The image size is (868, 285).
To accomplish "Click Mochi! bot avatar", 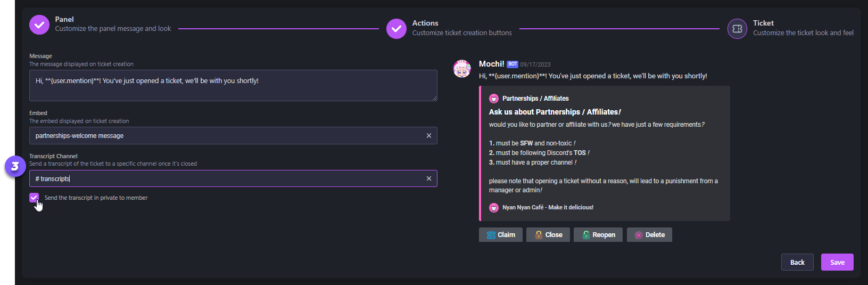I will click(462, 69).
